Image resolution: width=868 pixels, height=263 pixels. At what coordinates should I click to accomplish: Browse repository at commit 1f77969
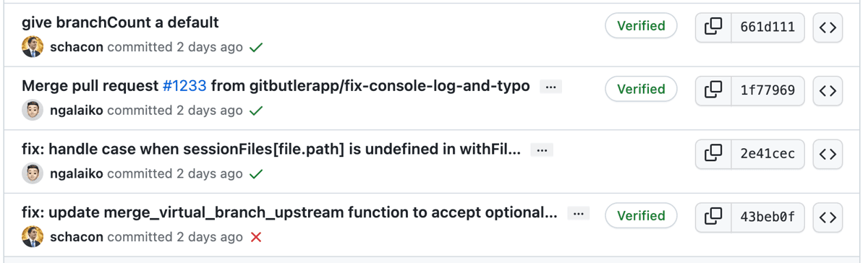pyautogui.click(x=828, y=90)
